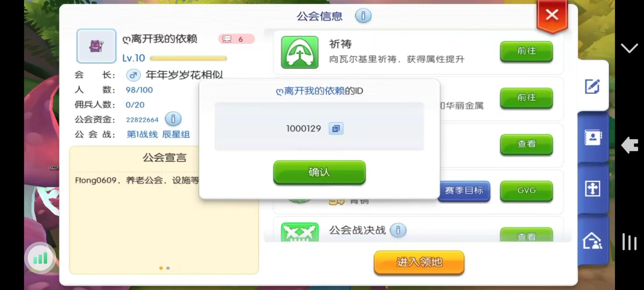Switch to second declaration page dot

pyautogui.click(x=168, y=268)
